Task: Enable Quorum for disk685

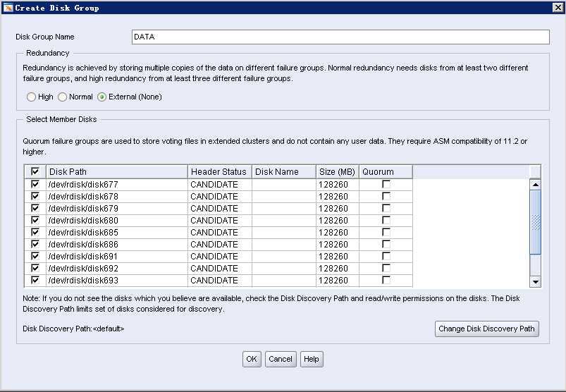Action: 386,232
